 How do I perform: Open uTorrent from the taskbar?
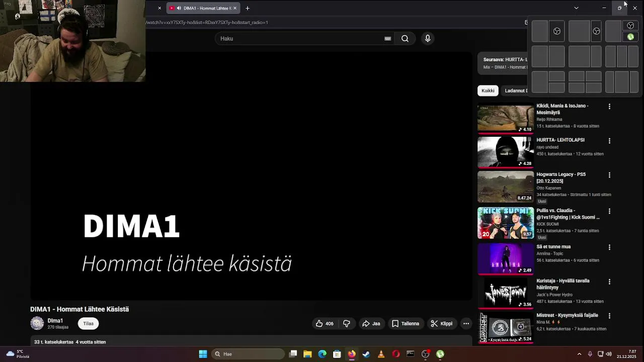click(x=440, y=354)
